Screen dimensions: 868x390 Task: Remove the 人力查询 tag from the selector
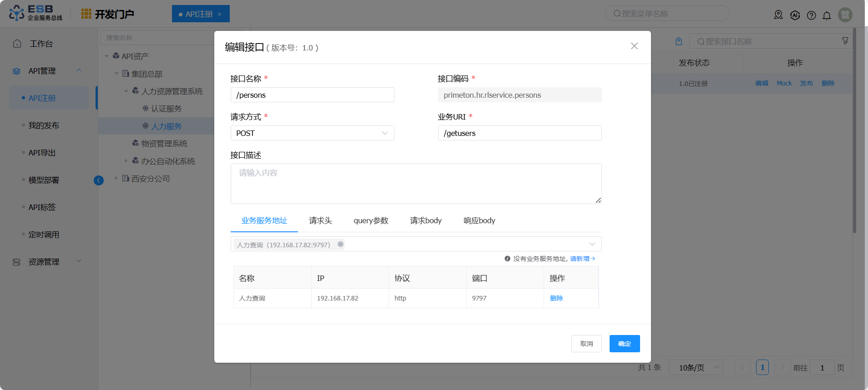click(340, 244)
